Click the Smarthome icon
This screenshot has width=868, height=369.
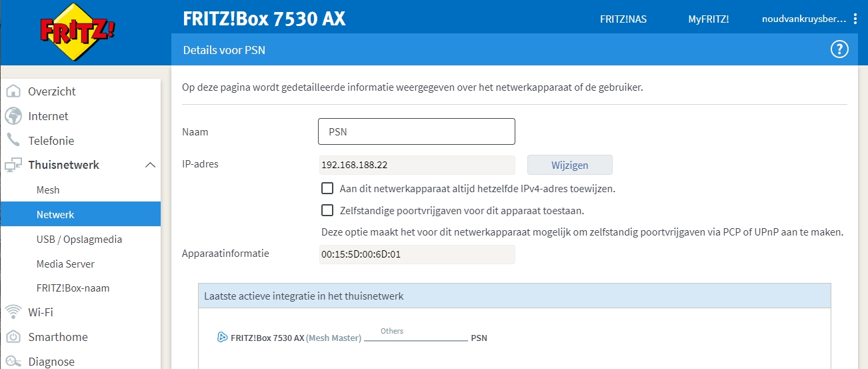(x=13, y=337)
